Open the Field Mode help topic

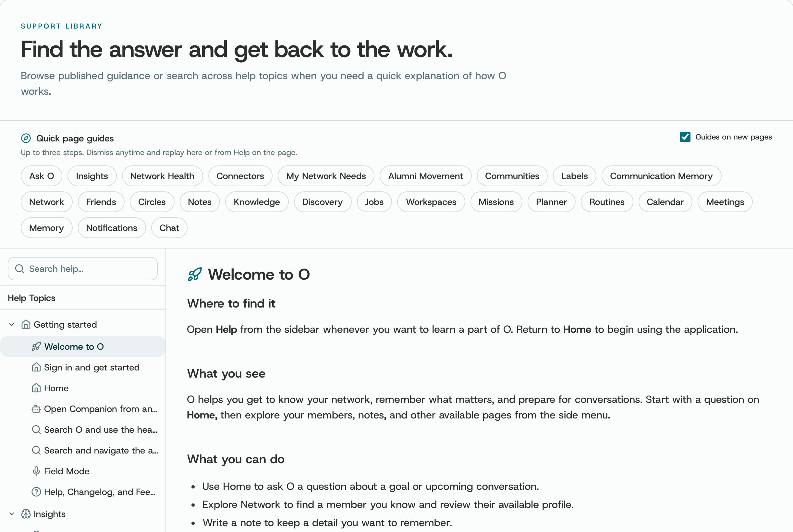83,471
